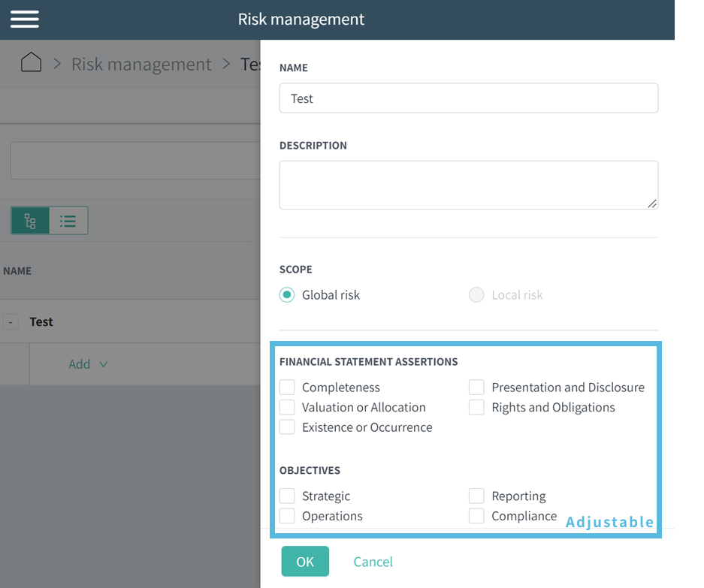This screenshot has width=704, height=588.
Task: Collapse the Test row using the minus control
Action: [x=11, y=321]
